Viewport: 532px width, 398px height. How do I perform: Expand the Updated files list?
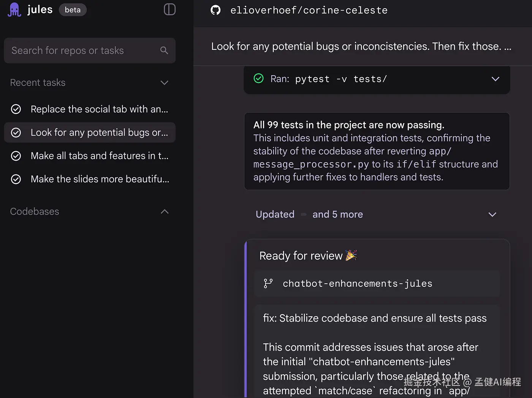[492, 215]
